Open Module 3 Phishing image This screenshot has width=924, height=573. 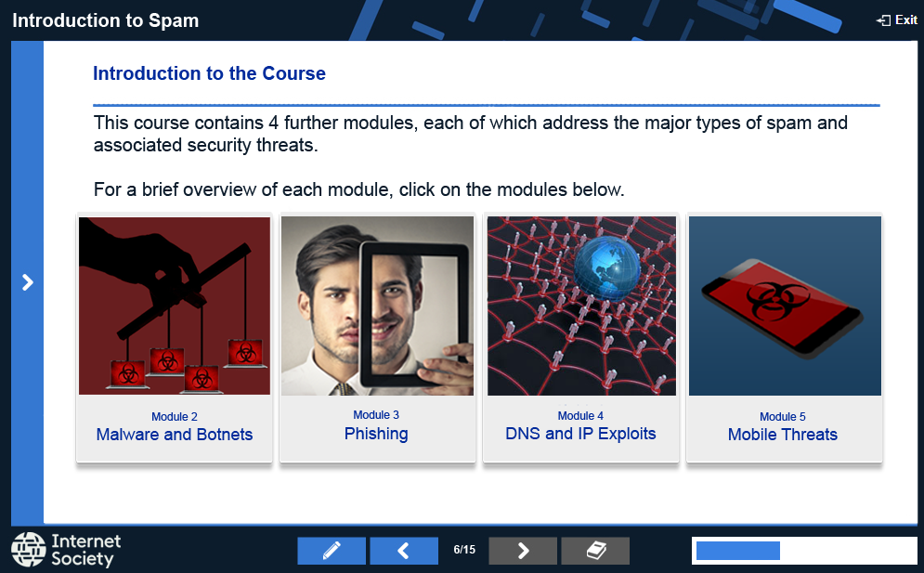(377, 306)
